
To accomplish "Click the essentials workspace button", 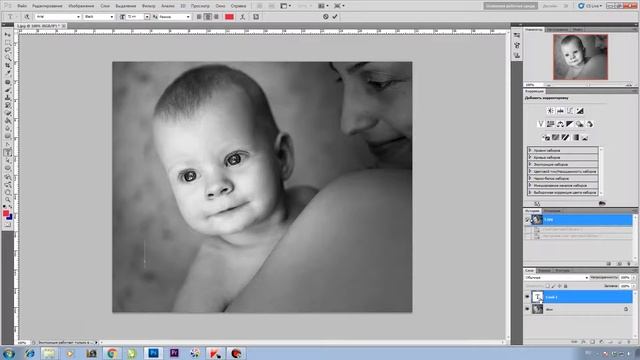I will point(510,6).
